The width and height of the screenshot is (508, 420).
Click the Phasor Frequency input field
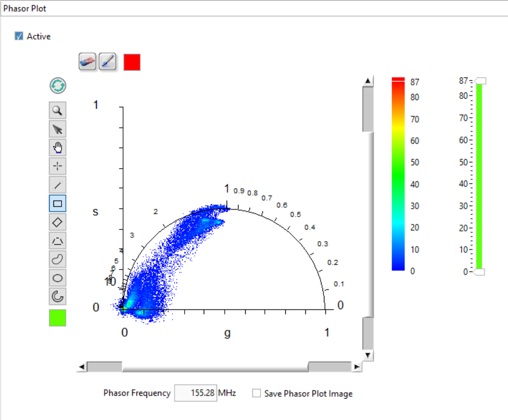click(x=196, y=393)
